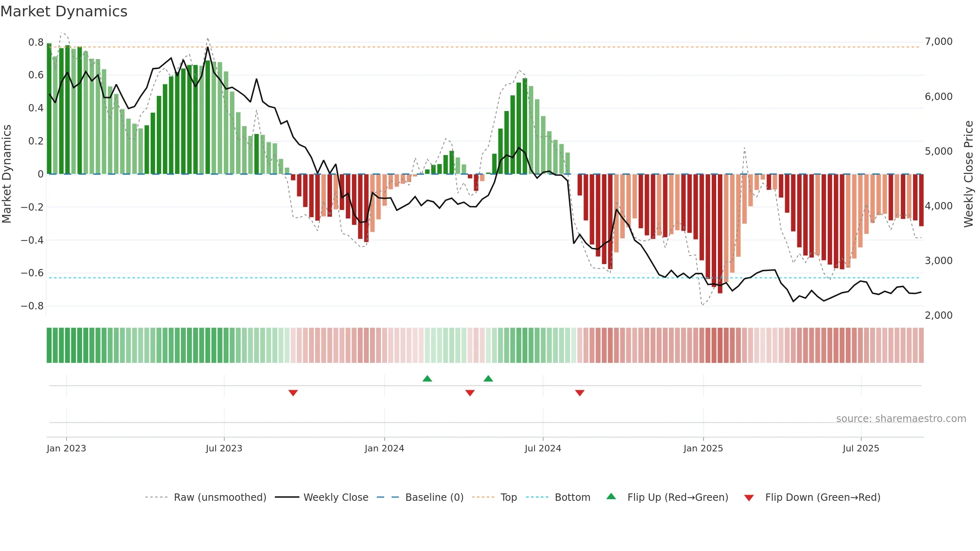Click the Weekly Close Price axis title
The height and width of the screenshot is (551, 980).
(969, 174)
